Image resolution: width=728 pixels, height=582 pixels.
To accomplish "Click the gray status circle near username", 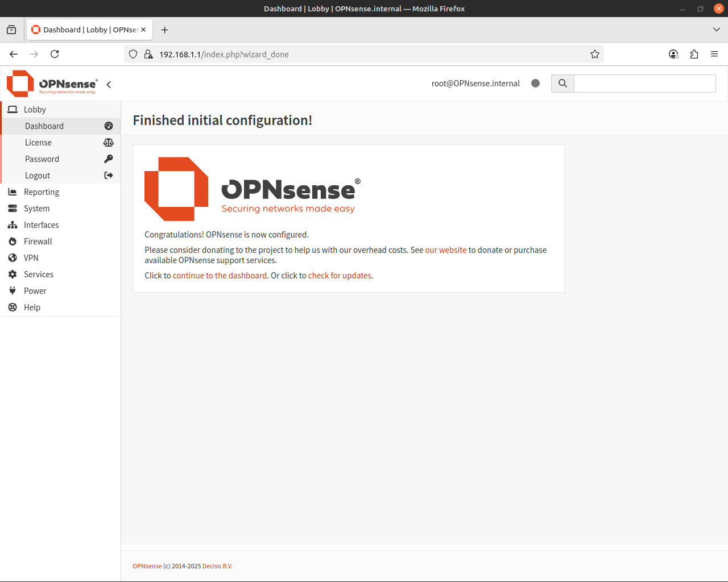I will (x=535, y=83).
